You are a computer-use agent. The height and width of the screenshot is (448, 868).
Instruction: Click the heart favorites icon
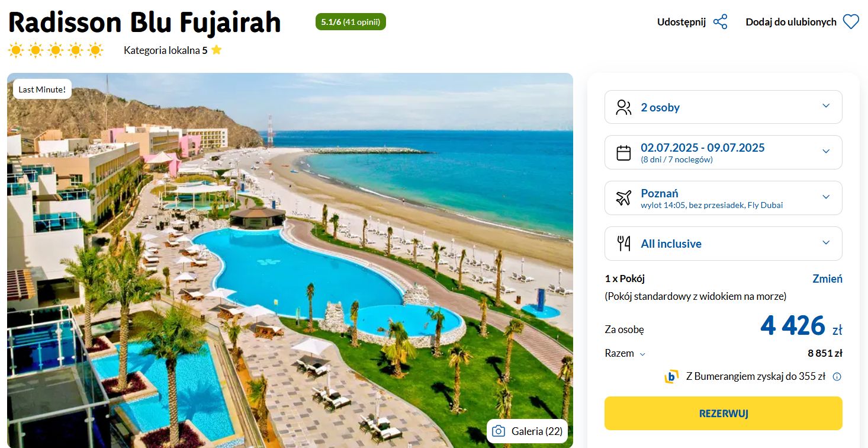click(x=851, y=22)
